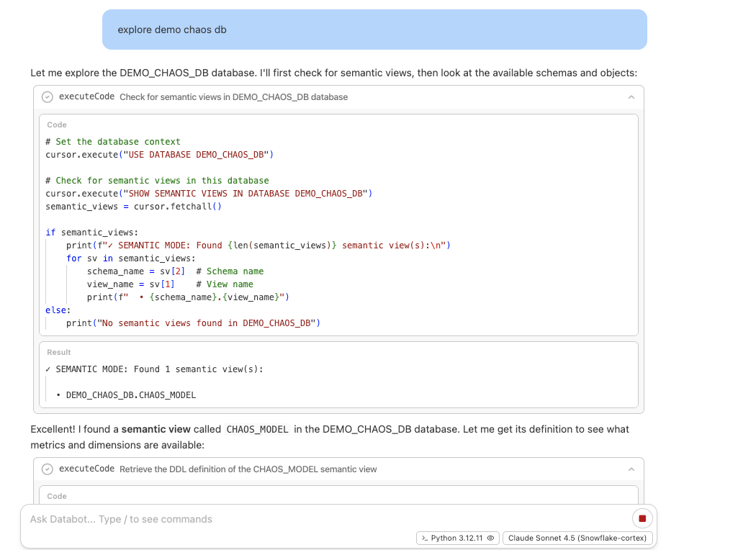Click the checkmark icon of the DDL executeCode block
Screen dimensions: 756x550
[48, 469]
